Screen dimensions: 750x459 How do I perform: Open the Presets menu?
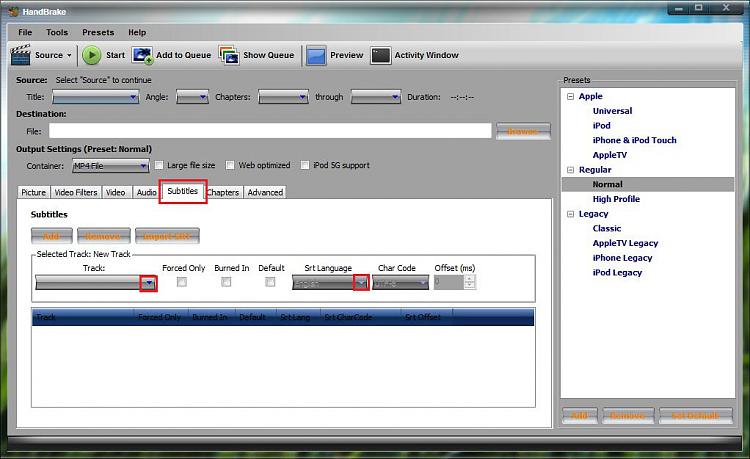coord(98,32)
